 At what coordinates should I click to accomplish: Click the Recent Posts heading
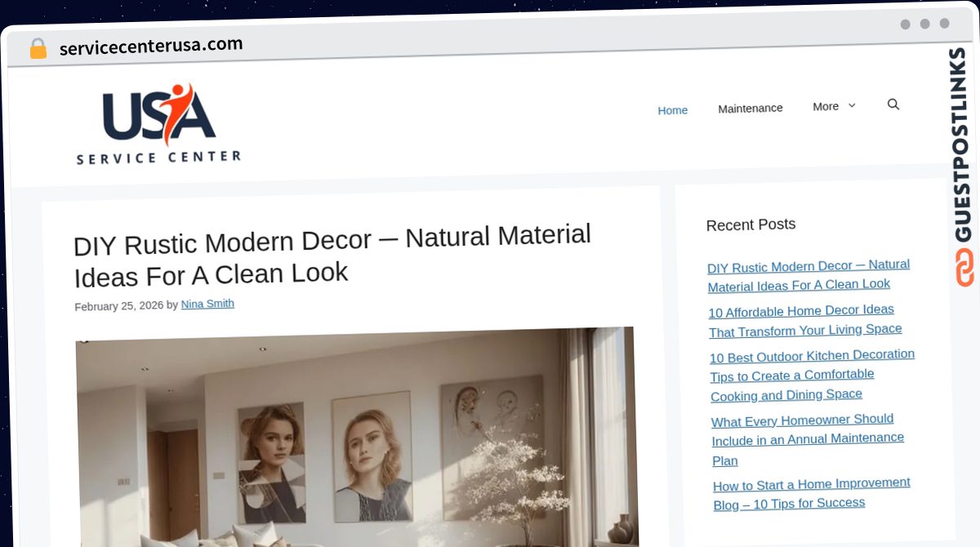(x=751, y=225)
